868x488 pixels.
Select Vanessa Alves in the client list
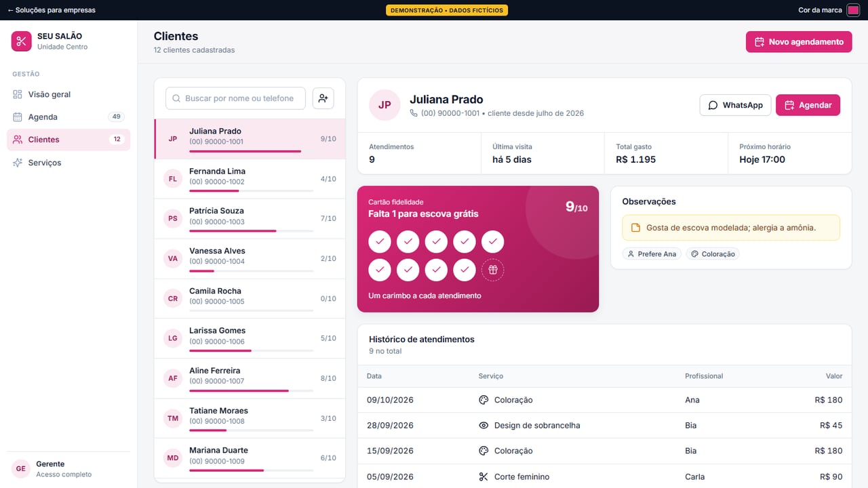(x=250, y=259)
